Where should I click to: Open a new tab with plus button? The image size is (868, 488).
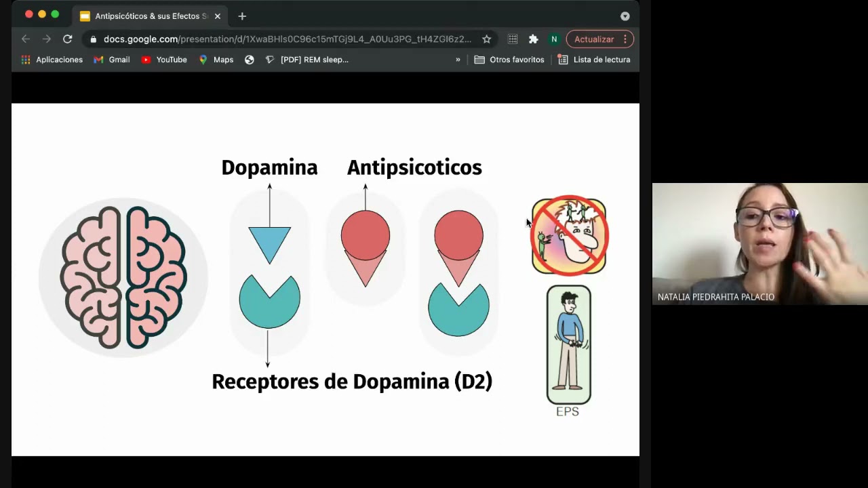pos(242,16)
